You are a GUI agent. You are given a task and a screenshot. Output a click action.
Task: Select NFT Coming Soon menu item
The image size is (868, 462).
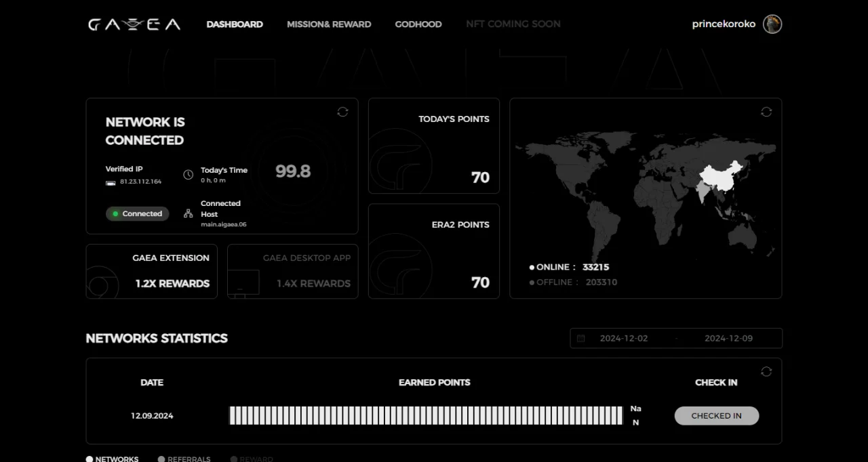513,24
